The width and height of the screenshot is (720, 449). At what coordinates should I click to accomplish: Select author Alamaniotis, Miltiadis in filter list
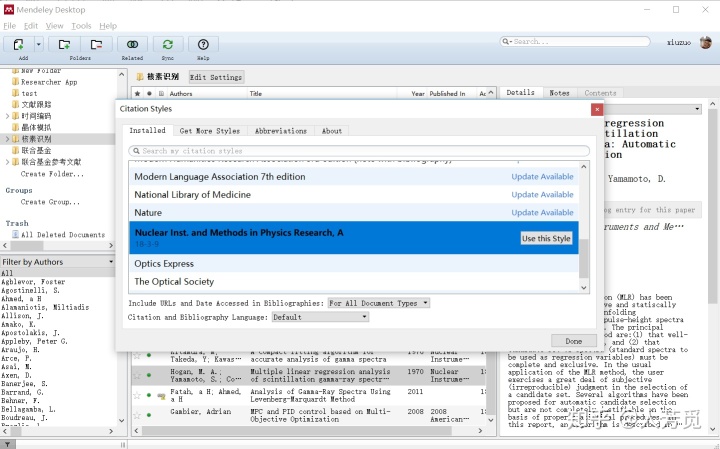pyautogui.click(x=45, y=307)
